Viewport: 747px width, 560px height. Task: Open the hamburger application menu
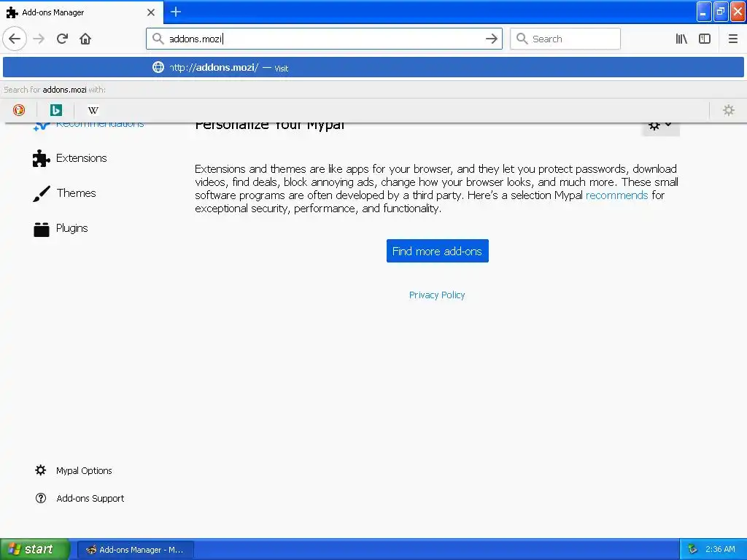tap(732, 39)
